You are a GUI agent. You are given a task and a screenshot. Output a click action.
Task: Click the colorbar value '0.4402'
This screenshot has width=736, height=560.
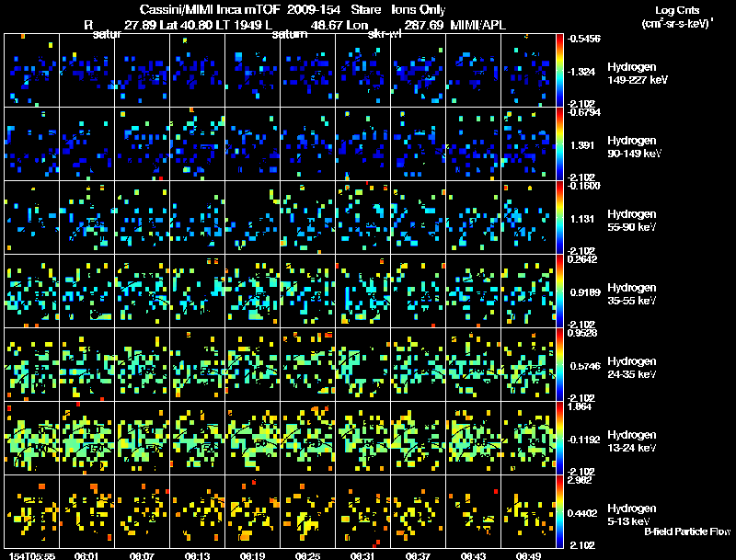coord(582,514)
